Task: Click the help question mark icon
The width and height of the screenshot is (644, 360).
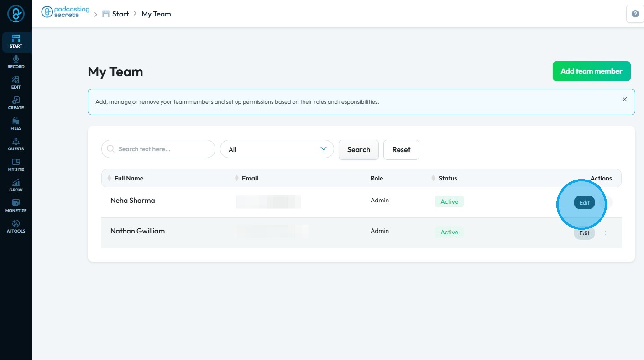Action: pos(635,14)
